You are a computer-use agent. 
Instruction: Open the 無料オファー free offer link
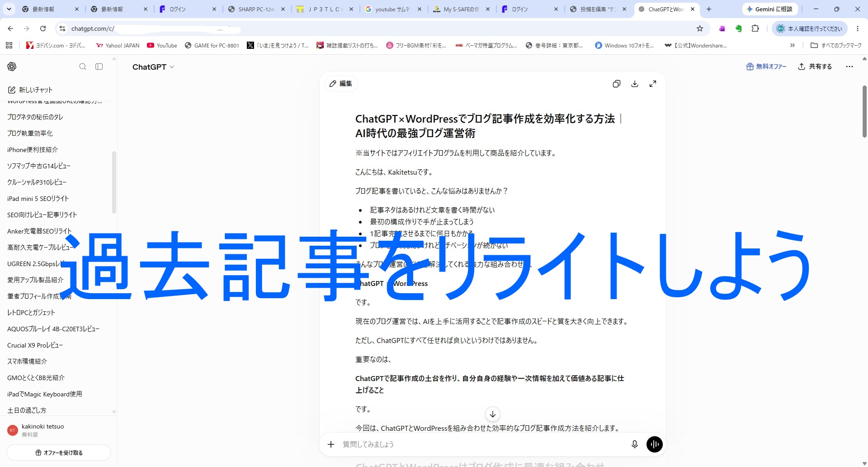766,67
